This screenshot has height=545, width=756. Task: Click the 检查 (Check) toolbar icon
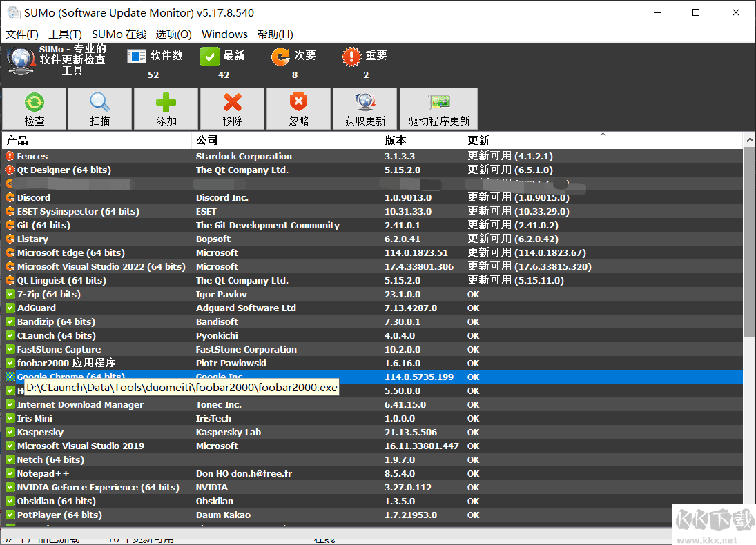(x=35, y=103)
